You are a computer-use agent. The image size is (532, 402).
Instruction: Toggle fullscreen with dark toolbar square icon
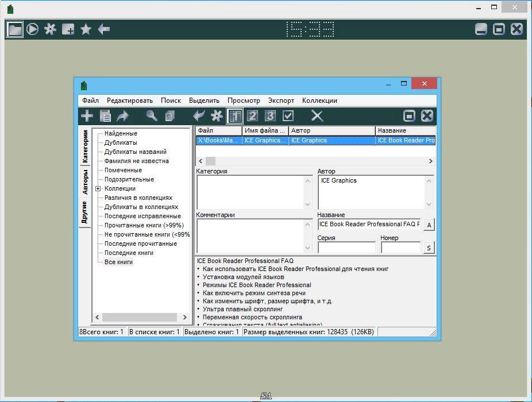pyautogui.click(x=499, y=29)
